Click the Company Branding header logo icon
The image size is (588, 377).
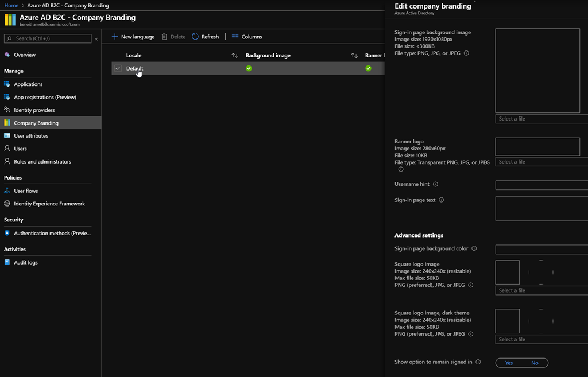click(x=10, y=20)
